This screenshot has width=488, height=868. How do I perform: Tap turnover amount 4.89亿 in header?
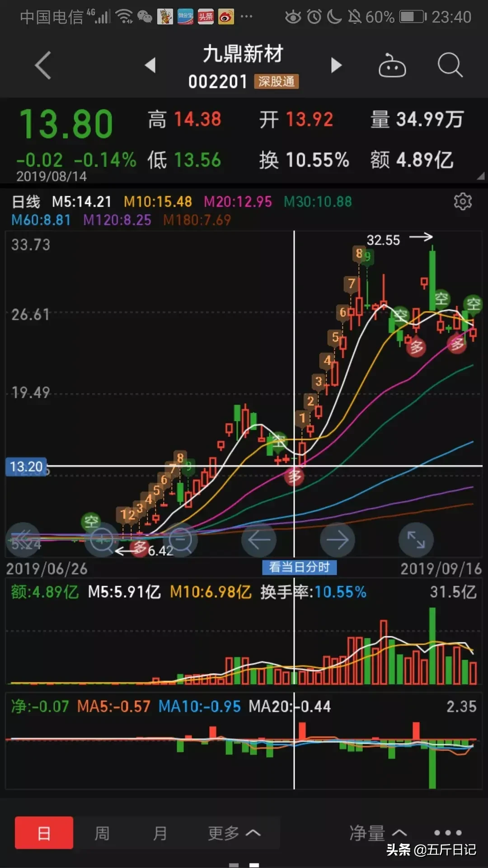tap(425, 160)
